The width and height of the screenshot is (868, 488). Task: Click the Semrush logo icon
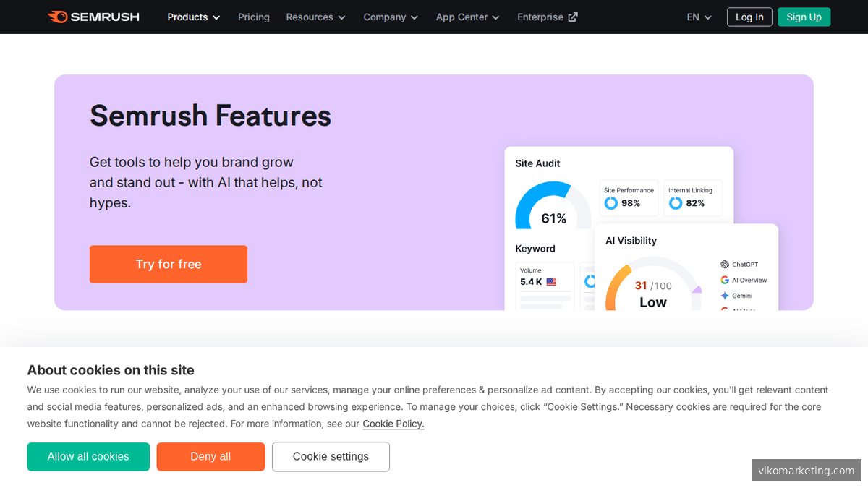point(56,17)
